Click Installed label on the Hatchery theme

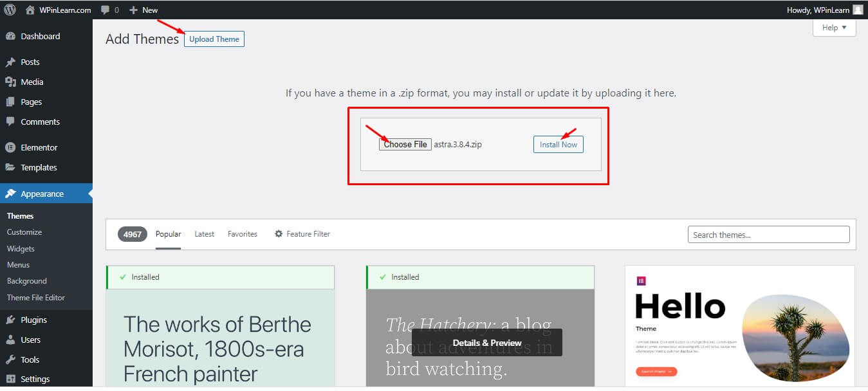click(405, 277)
